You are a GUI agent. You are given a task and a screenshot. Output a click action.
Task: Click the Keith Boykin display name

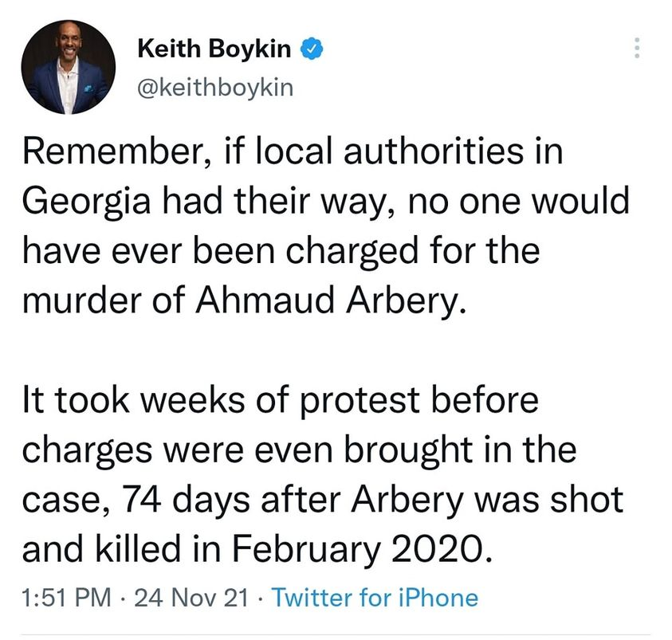coord(214,50)
